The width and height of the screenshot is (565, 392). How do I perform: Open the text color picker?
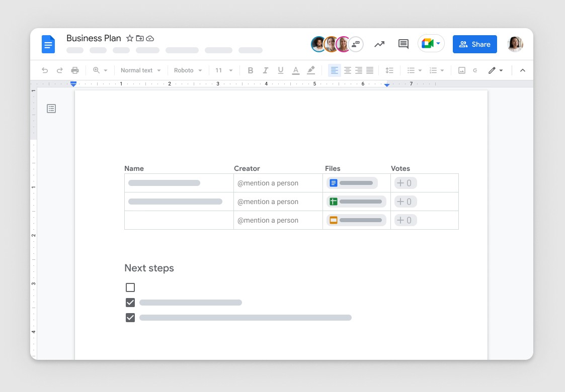[296, 70]
